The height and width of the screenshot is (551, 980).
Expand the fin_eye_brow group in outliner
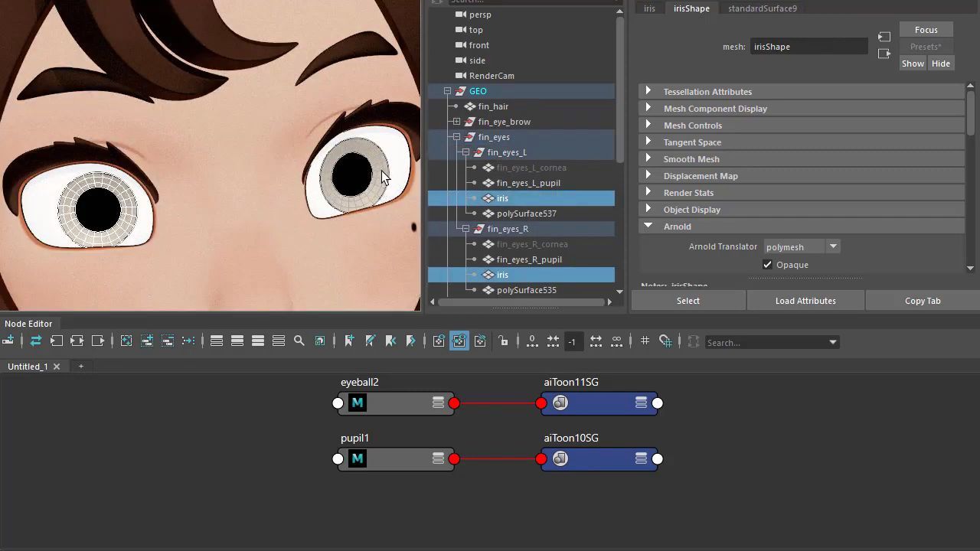point(456,122)
